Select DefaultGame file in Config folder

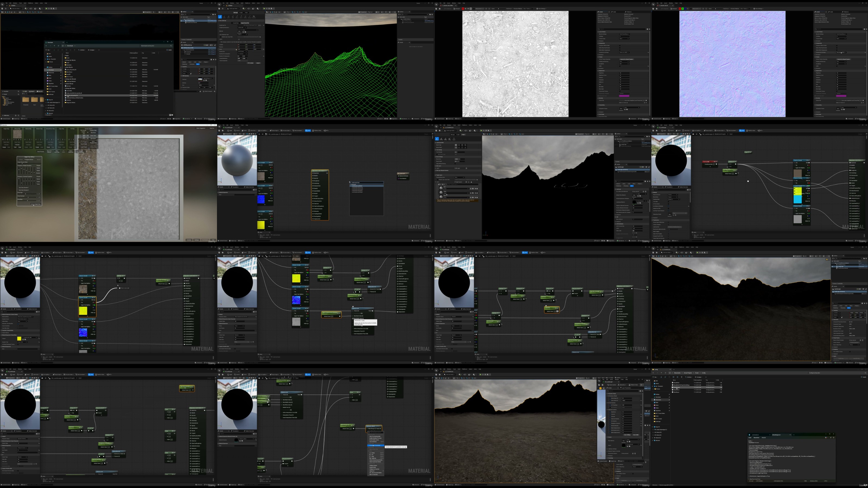[676, 390]
